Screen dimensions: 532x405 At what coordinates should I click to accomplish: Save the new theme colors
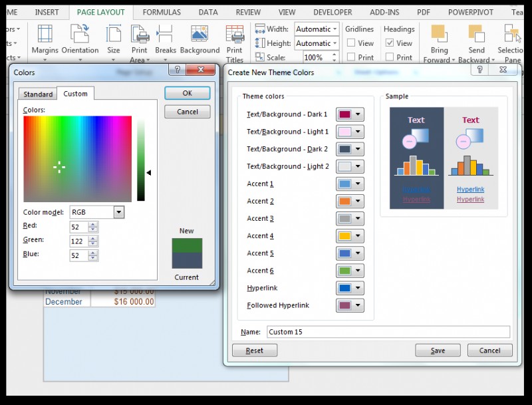click(438, 350)
